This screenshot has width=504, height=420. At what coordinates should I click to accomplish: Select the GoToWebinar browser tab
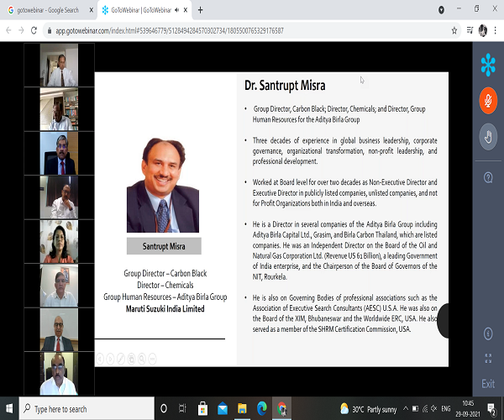(x=141, y=10)
